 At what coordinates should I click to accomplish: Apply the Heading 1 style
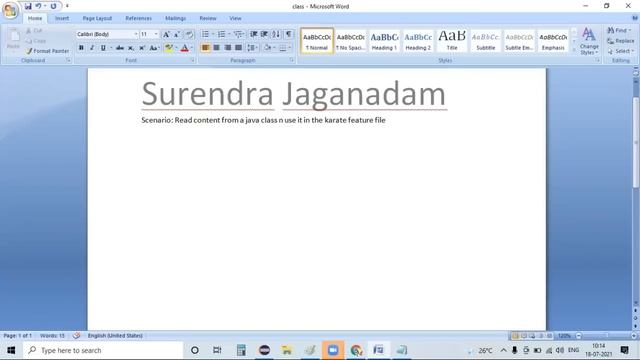[x=384, y=40]
